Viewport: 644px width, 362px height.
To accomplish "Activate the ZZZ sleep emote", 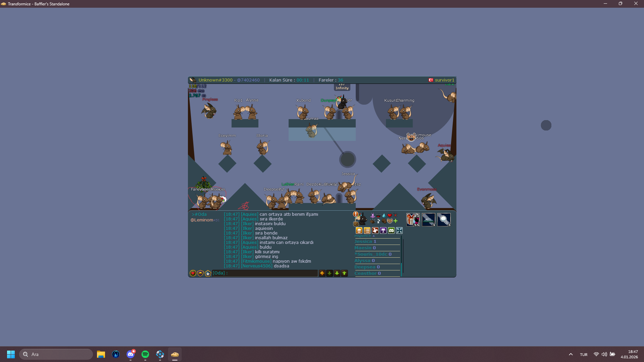I will pos(378,221).
